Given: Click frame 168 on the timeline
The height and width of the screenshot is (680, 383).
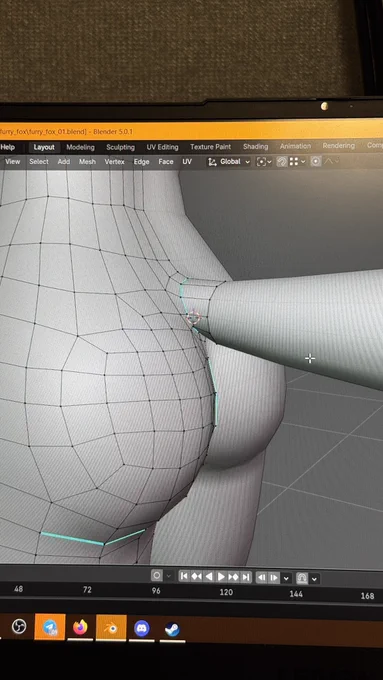Looking at the screenshot, I should point(367,595).
